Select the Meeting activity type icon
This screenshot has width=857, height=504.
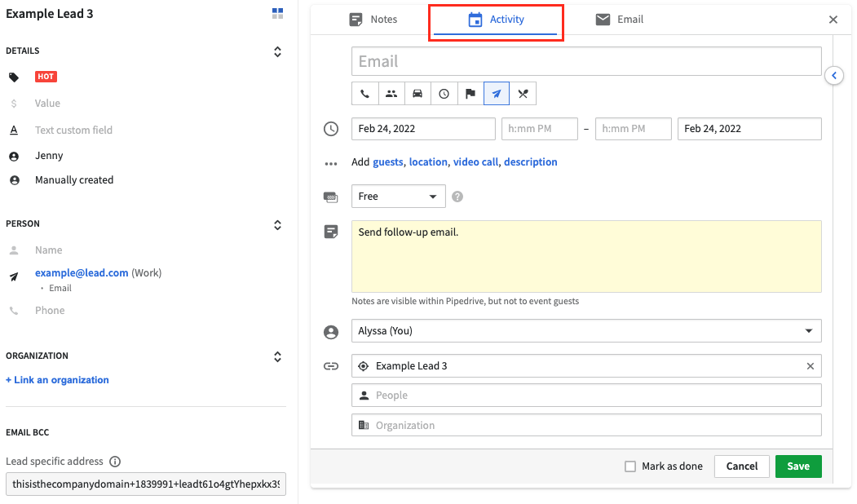(391, 94)
